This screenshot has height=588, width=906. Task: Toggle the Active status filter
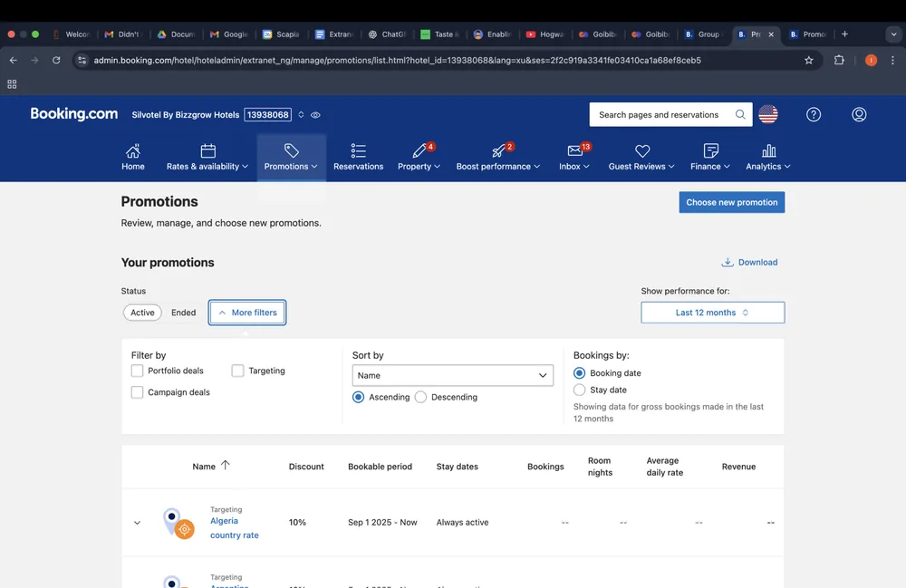click(142, 313)
